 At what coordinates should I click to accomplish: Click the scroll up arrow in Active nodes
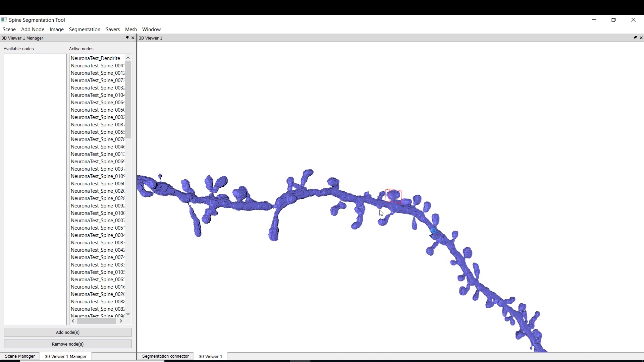tap(128, 58)
